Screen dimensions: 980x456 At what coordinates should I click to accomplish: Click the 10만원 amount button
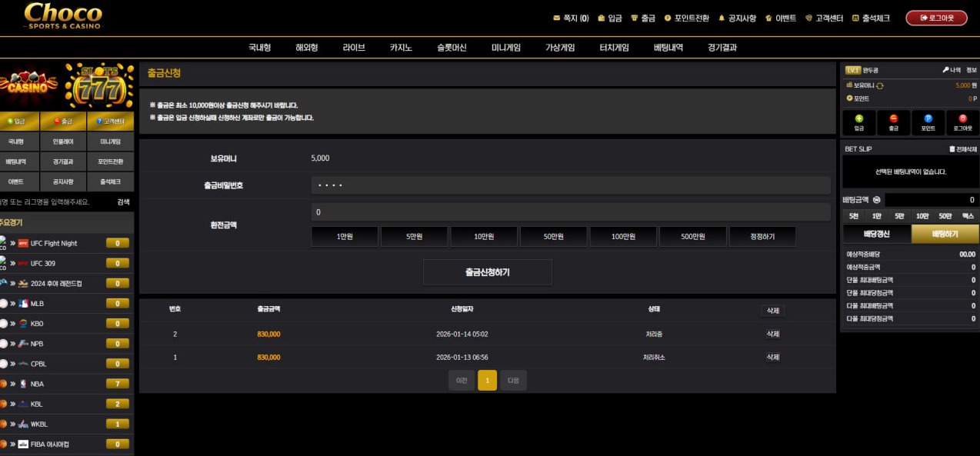(484, 237)
